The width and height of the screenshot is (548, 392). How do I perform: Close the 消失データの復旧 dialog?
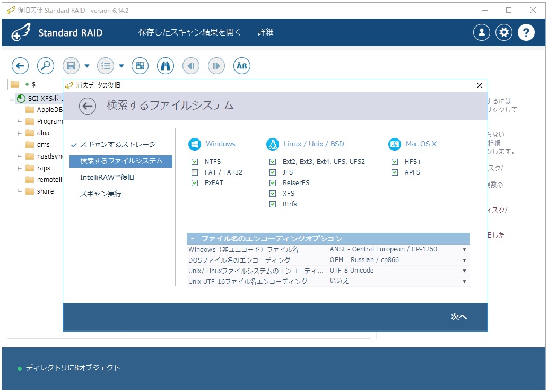[480, 85]
